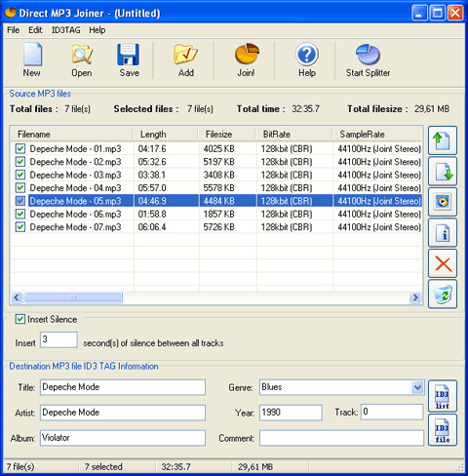Show file info with the i icon
The width and height of the screenshot is (468, 476).
pyautogui.click(x=443, y=232)
